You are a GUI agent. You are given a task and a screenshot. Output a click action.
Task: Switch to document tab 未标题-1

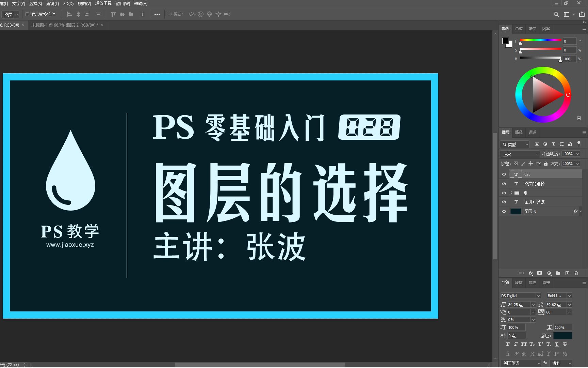click(65, 25)
